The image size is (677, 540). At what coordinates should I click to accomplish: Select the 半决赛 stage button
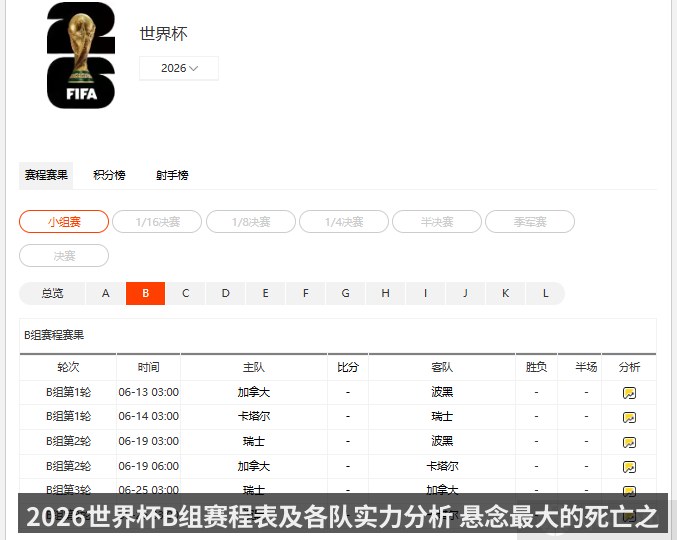pos(437,222)
